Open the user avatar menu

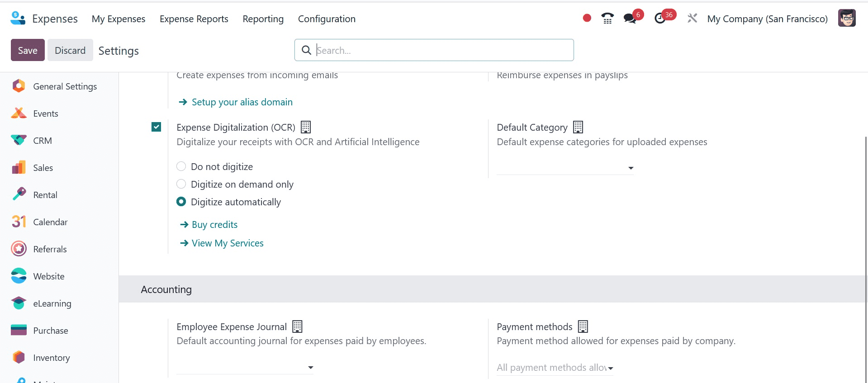847,19
